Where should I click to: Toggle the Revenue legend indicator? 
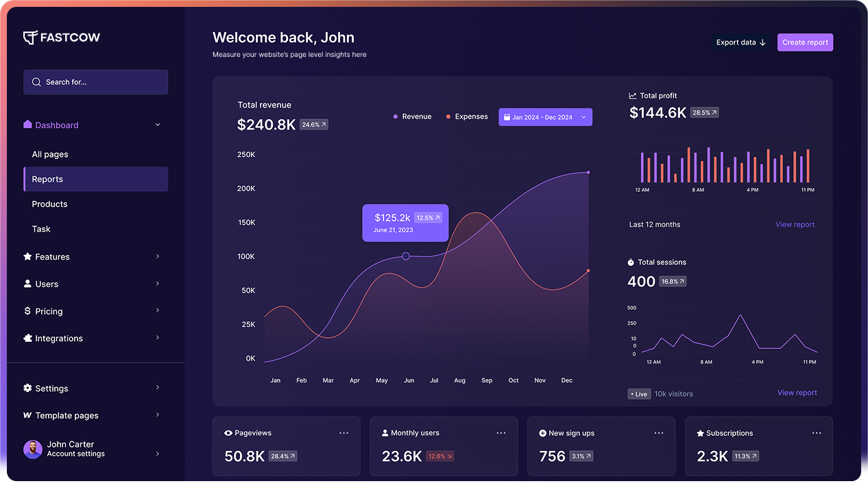396,117
